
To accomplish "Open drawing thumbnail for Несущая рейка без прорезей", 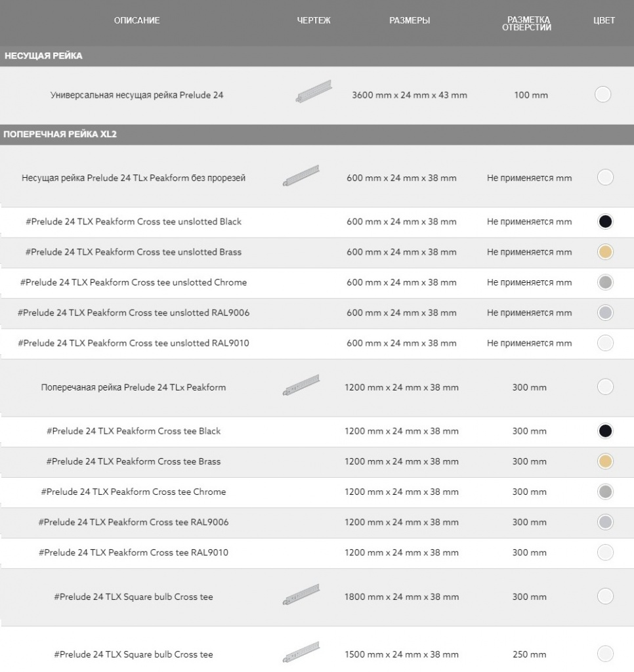I will pos(301,176).
